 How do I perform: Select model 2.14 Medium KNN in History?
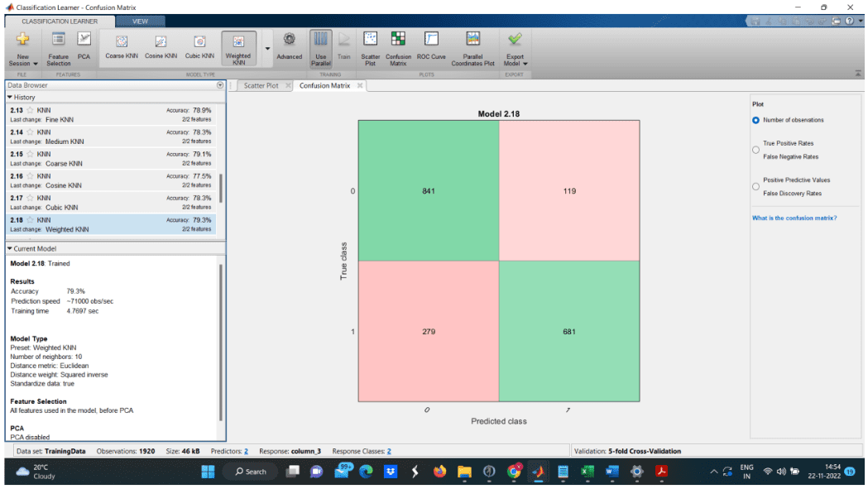[111, 137]
